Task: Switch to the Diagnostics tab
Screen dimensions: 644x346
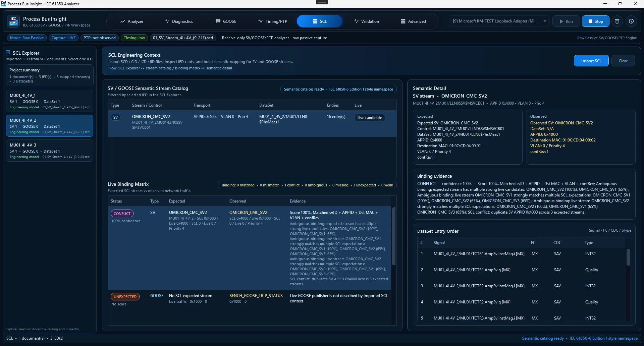Action: (x=179, y=21)
